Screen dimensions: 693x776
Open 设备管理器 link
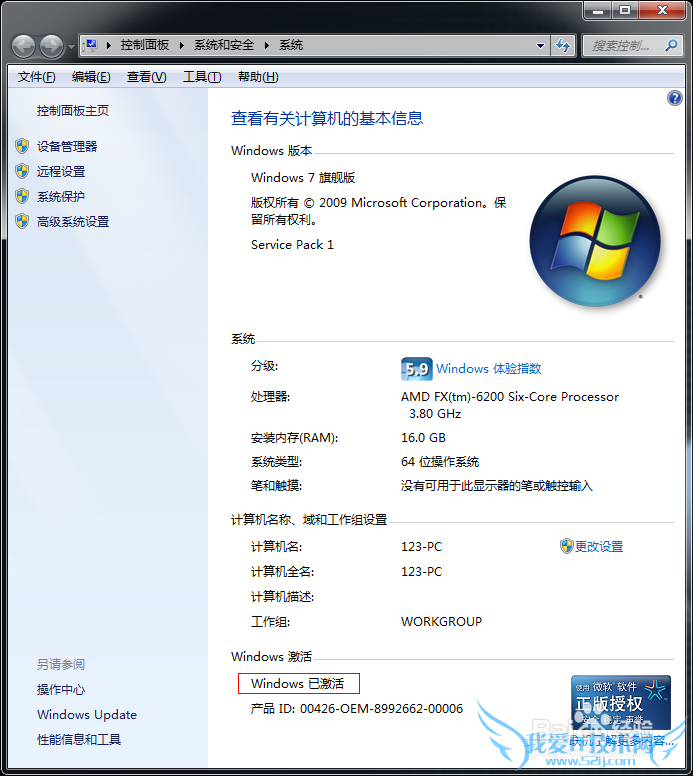[x=67, y=146]
